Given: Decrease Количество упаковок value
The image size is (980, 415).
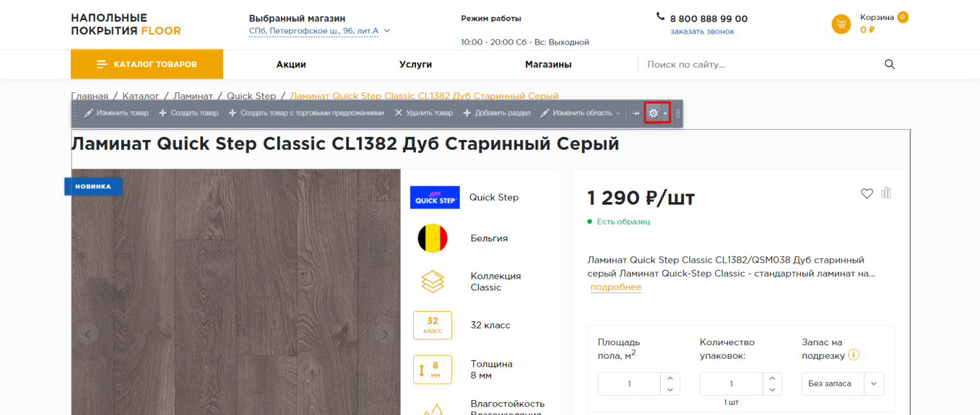Looking at the screenshot, I should (x=772, y=390).
